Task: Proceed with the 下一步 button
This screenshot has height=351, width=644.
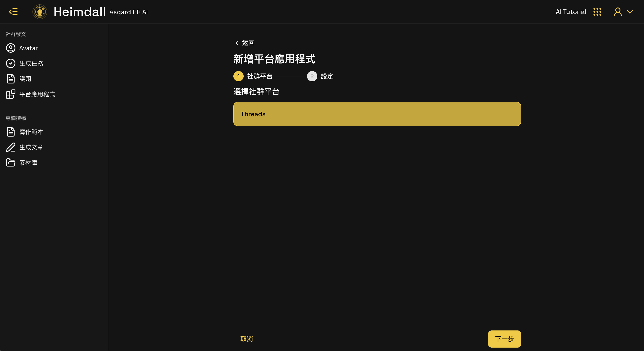Action: click(504, 339)
